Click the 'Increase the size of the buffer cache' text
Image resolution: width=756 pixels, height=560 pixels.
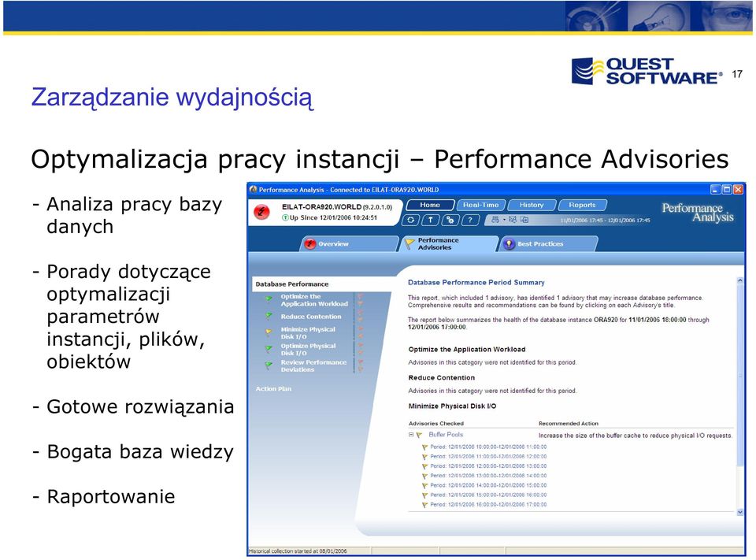point(635,436)
